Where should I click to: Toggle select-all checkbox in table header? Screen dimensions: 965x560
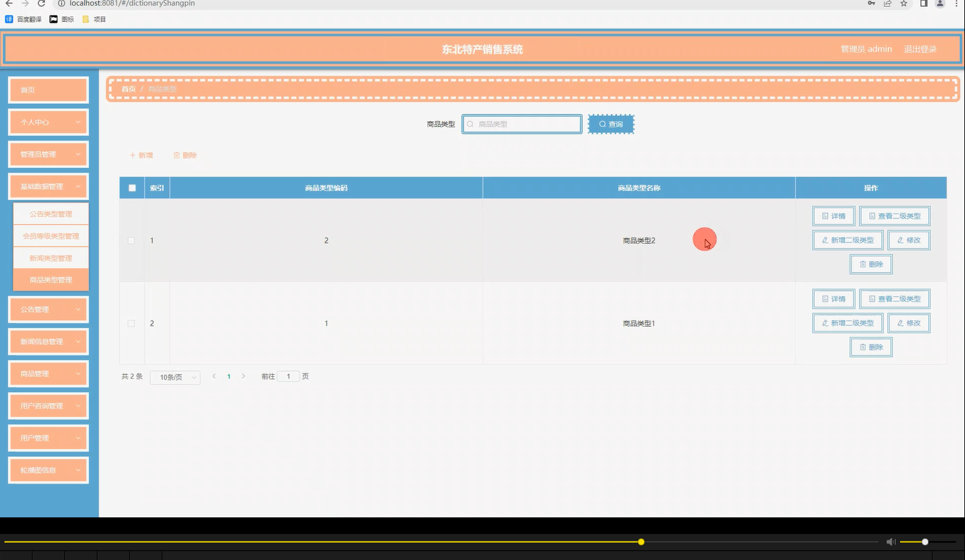tap(132, 188)
